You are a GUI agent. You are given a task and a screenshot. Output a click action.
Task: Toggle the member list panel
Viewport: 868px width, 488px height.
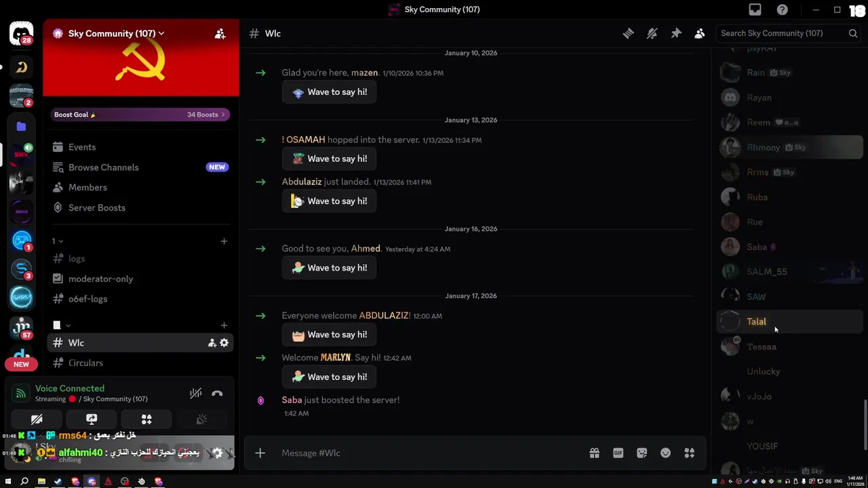pos(700,33)
